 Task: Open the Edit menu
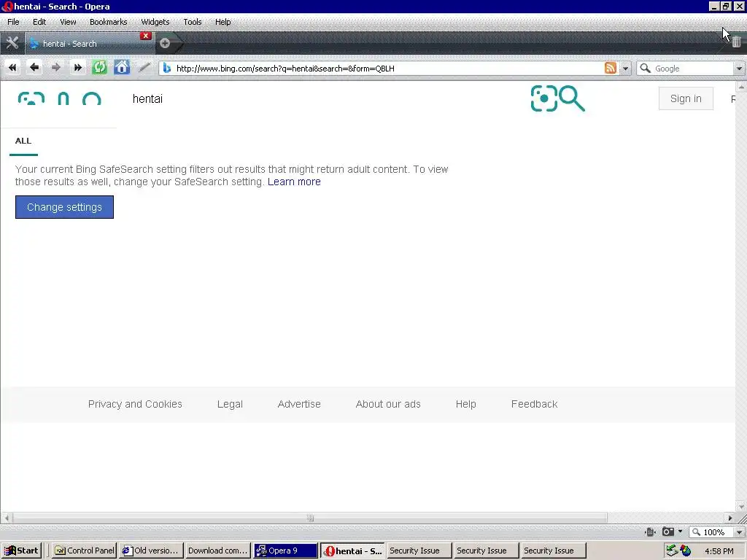39,22
